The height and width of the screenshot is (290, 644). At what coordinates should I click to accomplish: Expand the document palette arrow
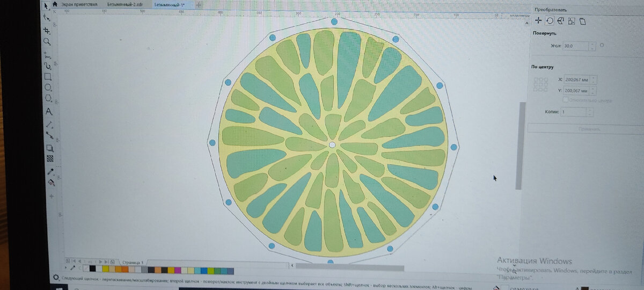(67, 266)
